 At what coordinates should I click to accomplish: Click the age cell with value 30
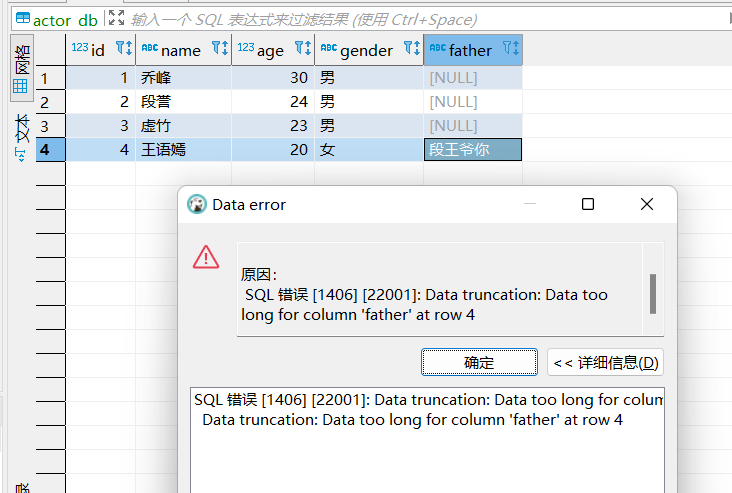(x=273, y=77)
